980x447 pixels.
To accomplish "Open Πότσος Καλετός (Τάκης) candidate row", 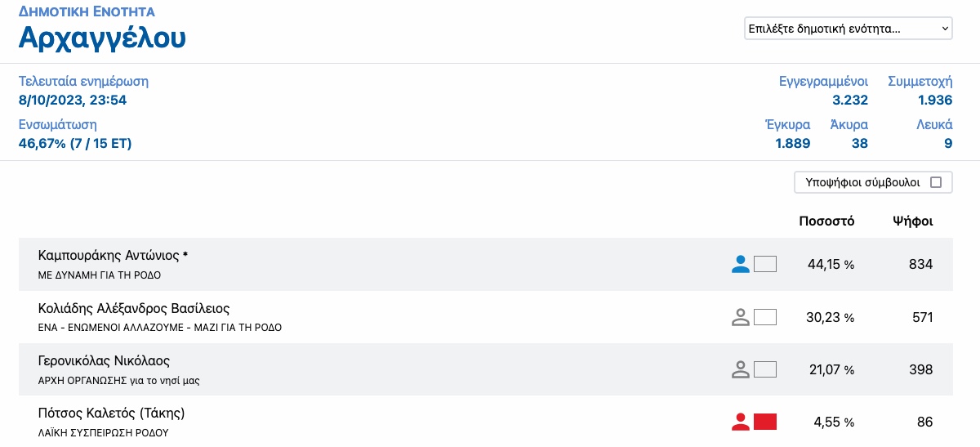I will coord(485,422).
